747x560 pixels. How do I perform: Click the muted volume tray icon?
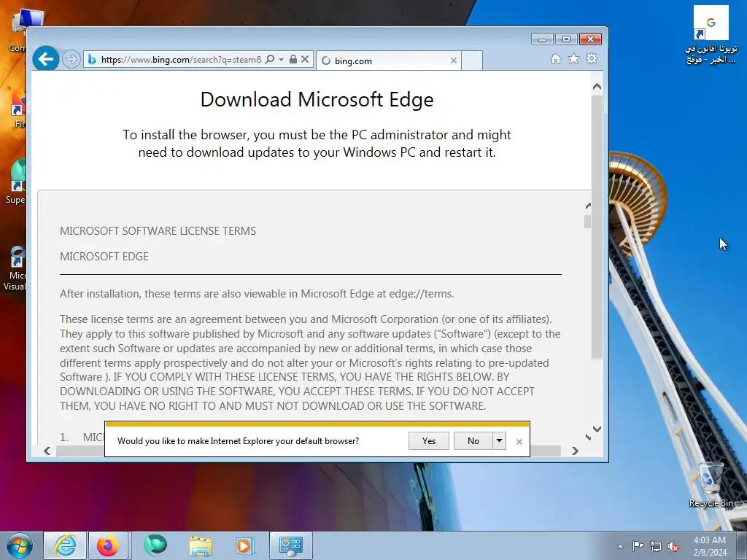pyautogui.click(x=673, y=546)
